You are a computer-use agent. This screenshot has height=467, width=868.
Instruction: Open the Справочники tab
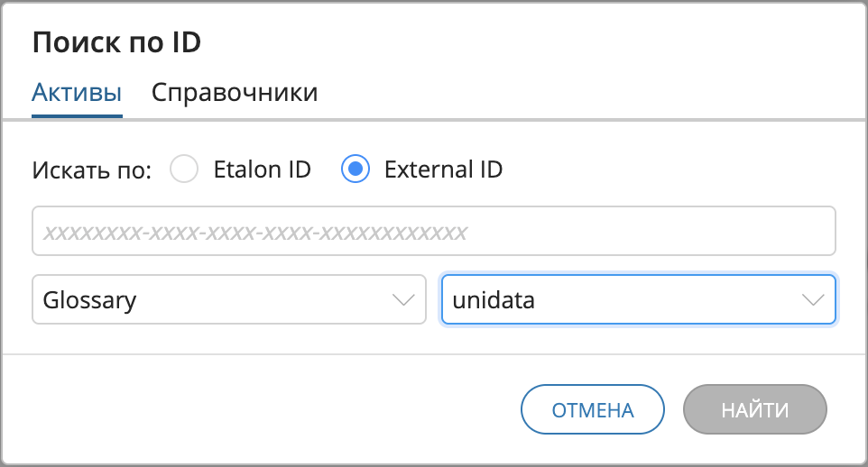pyautogui.click(x=235, y=93)
